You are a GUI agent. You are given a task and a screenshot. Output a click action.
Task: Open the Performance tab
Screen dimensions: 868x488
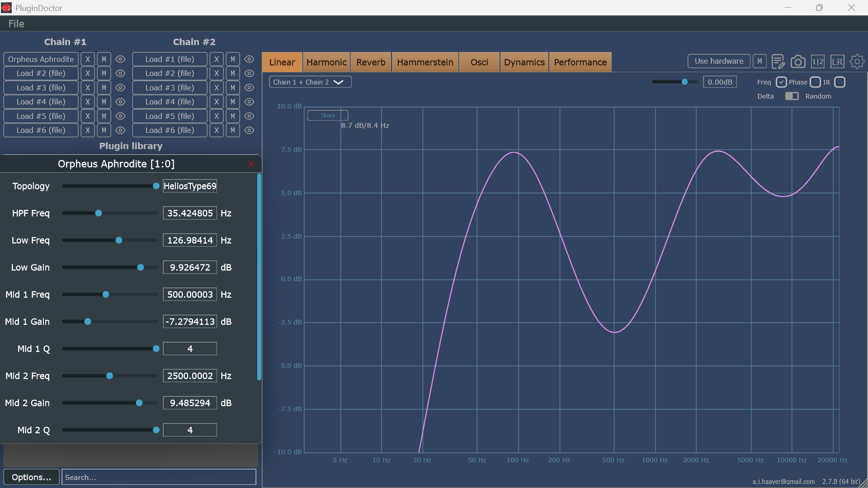[580, 62]
